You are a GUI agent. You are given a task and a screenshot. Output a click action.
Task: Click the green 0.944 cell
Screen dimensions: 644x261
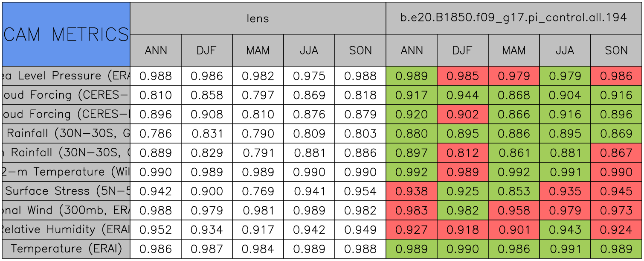pos(462,95)
